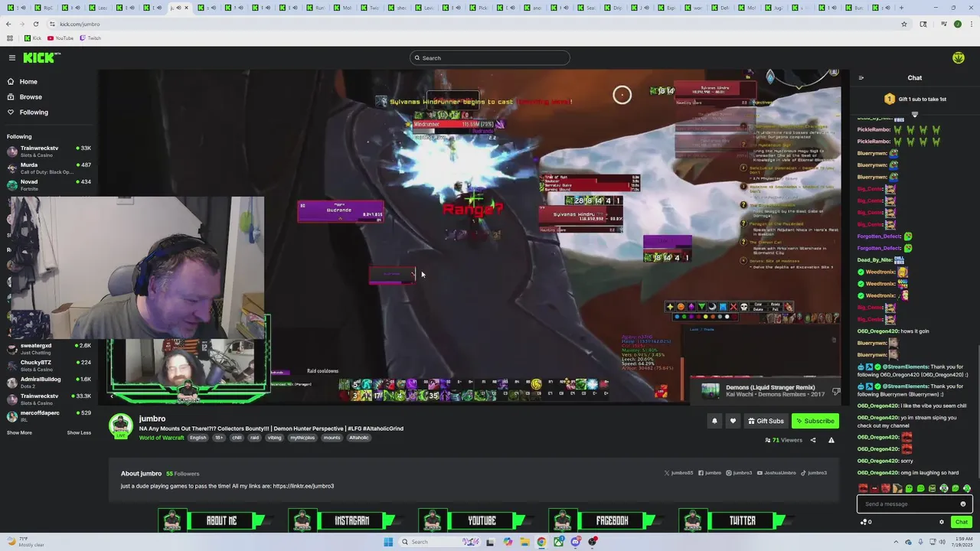The image size is (980, 551).
Task: Open the jumbro85 X profile link
Action: pos(678,473)
